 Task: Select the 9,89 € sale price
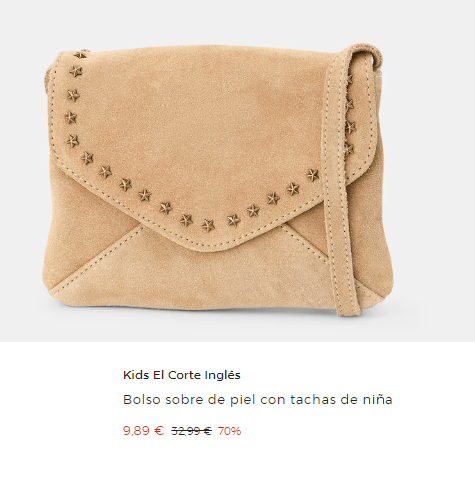tap(144, 431)
